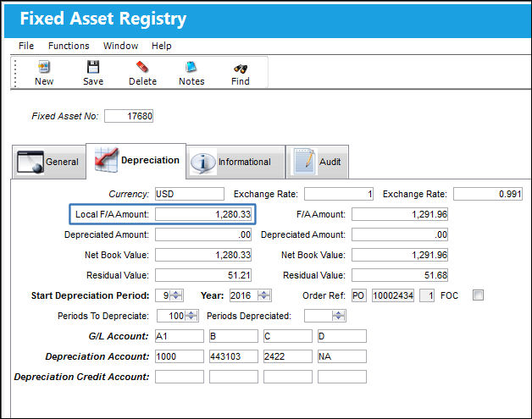Viewport: 532px width, 419px height.
Task: Click the Start Depreciation Period spinner arrows
Action: tap(176, 295)
